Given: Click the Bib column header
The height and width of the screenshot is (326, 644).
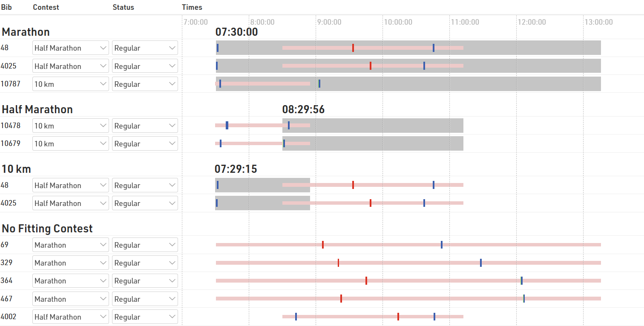Looking at the screenshot, I should click(6, 7).
